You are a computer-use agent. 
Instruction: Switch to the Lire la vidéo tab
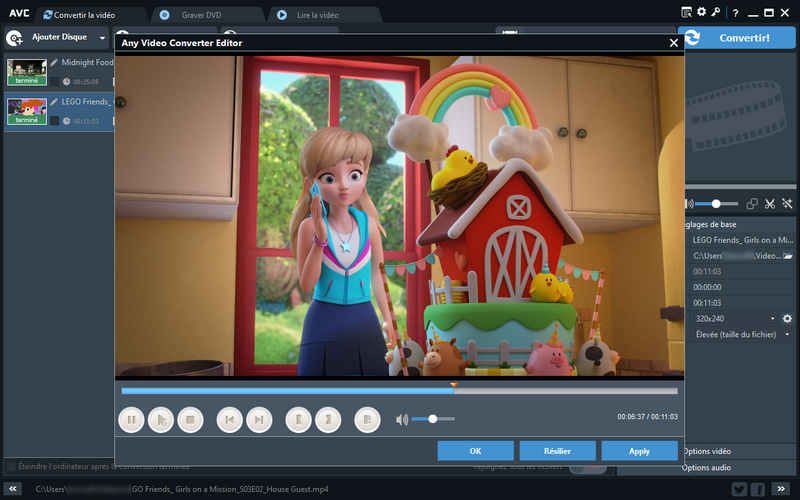tap(318, 15)
